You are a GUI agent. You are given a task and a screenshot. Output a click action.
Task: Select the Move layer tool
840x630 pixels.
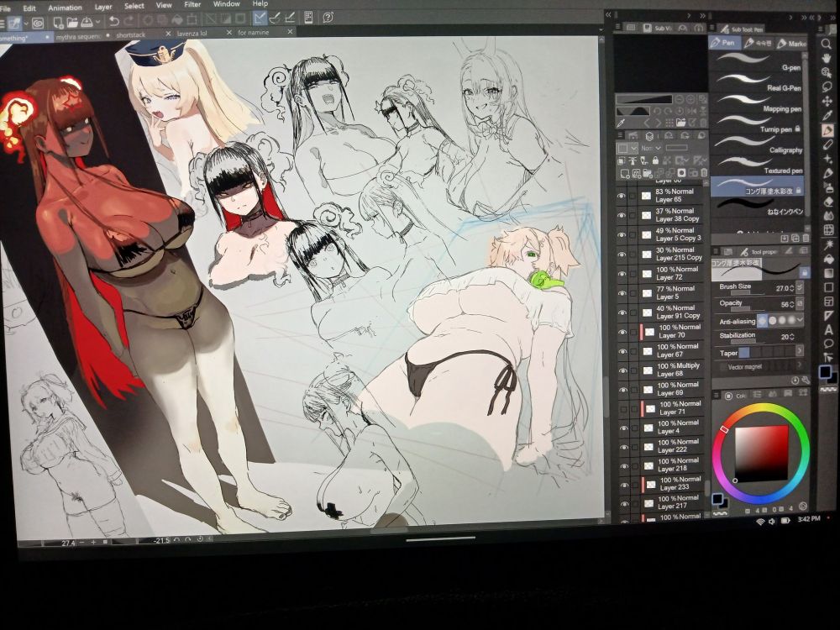tap(827, 102)
